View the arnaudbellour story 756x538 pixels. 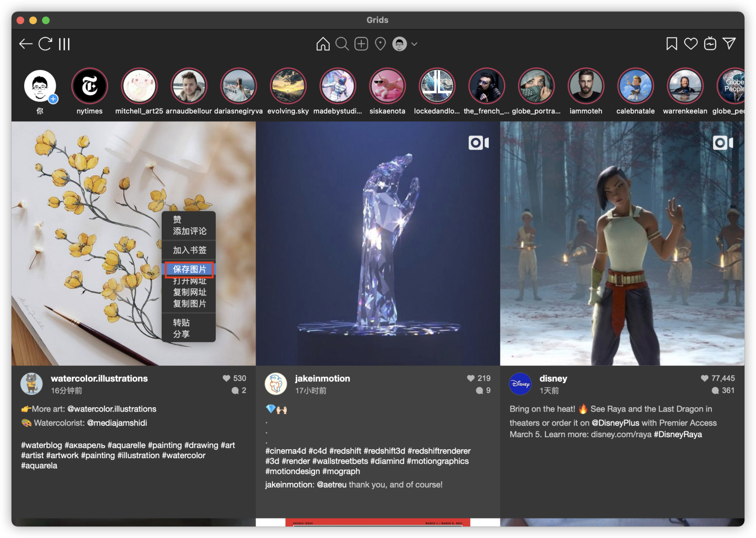(x=189, y=86)
